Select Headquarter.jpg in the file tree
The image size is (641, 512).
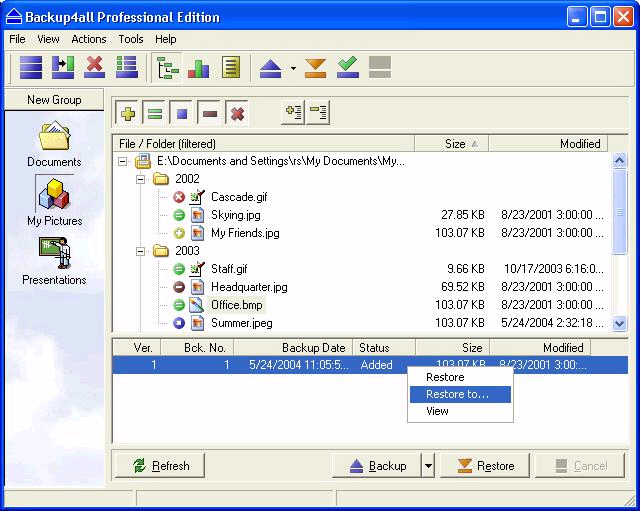[x=249, y=287]
